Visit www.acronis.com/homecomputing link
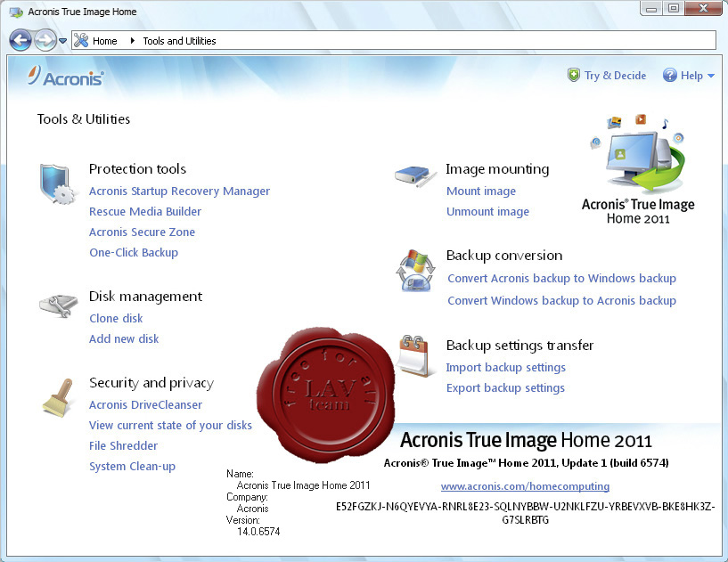 525,486
